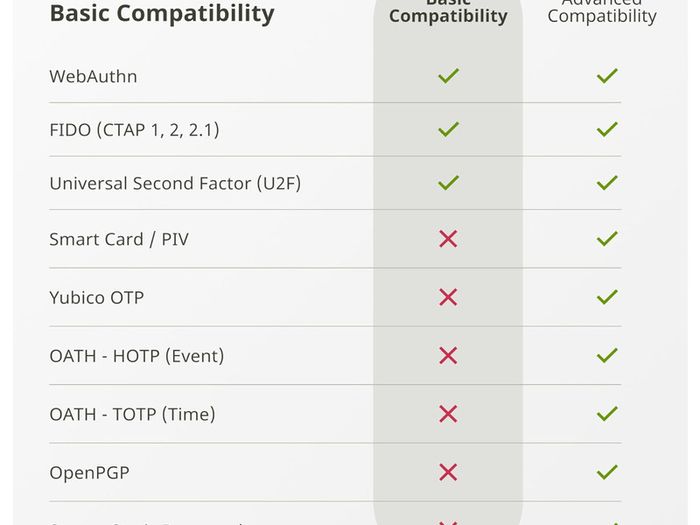Screen dimensions: 700x525
Task: Click the large Basic Compatibility heading
Action: coord(162,14)
